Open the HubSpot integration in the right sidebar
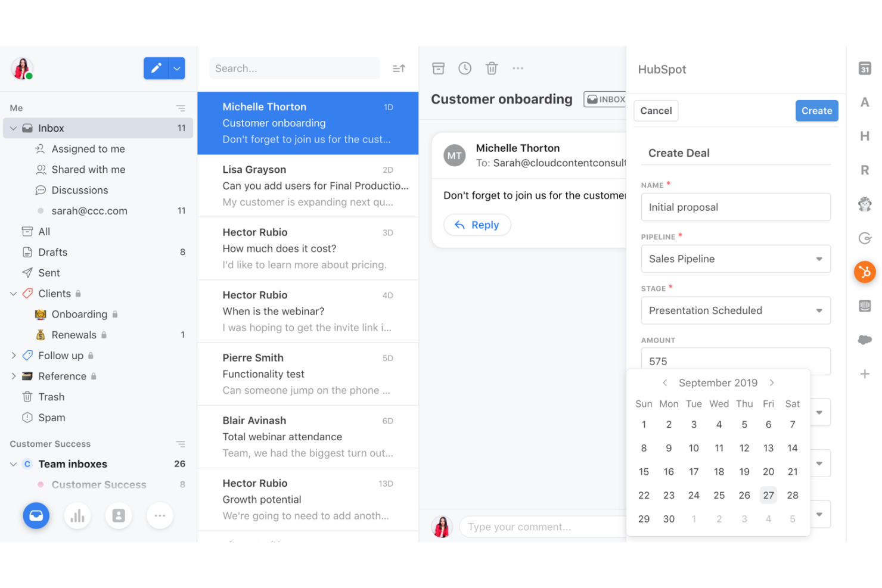882x588 pixels. tap(865, 272)
